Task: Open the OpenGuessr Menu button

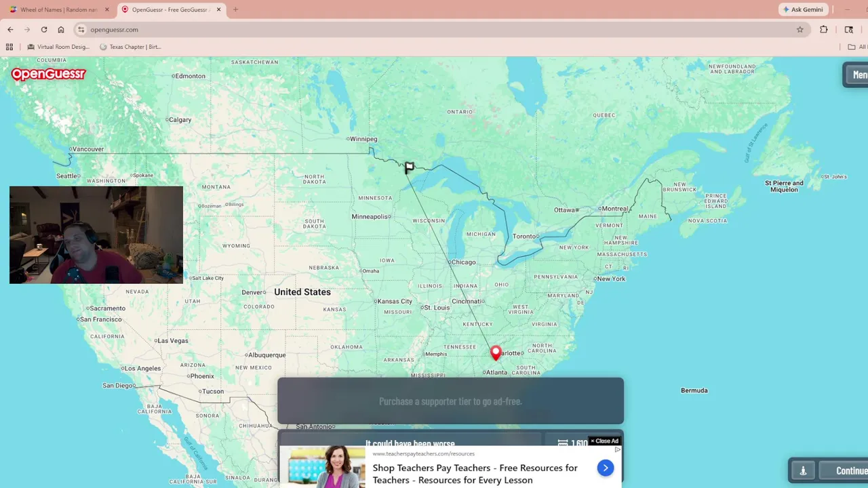Action: pos(856,75)
